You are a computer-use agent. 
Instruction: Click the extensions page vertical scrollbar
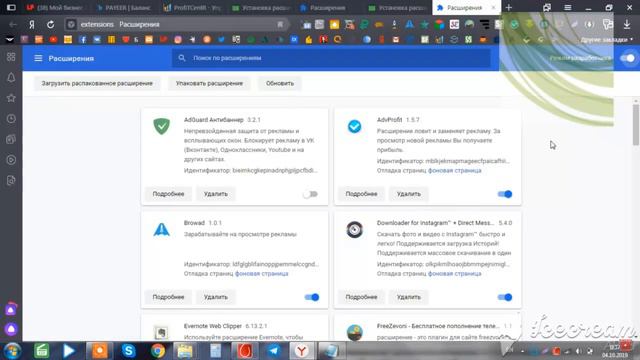pos(636,124)
